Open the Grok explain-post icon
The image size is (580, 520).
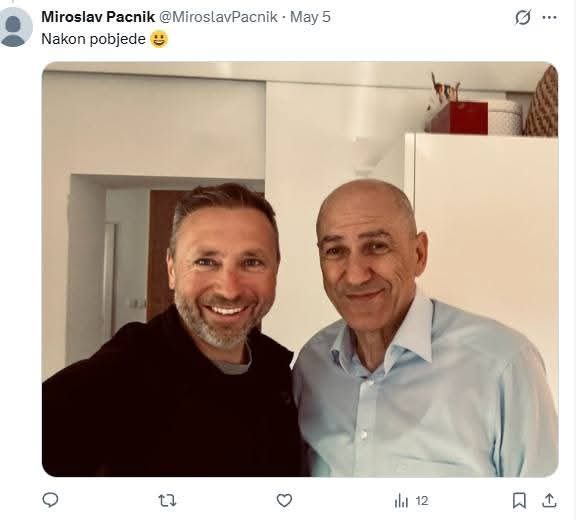point(523,17)
